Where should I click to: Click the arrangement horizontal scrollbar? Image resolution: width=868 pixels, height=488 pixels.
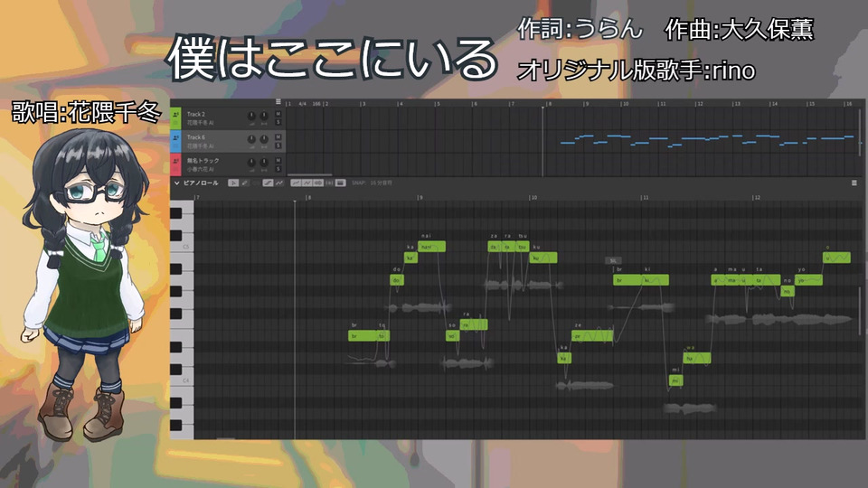pos(310,174)
